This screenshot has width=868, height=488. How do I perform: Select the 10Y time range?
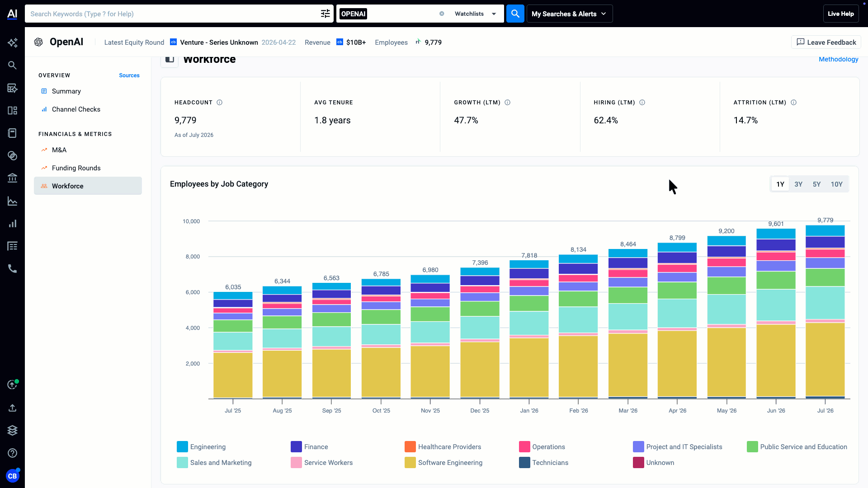pyautogui.click(x=836, y=184)
